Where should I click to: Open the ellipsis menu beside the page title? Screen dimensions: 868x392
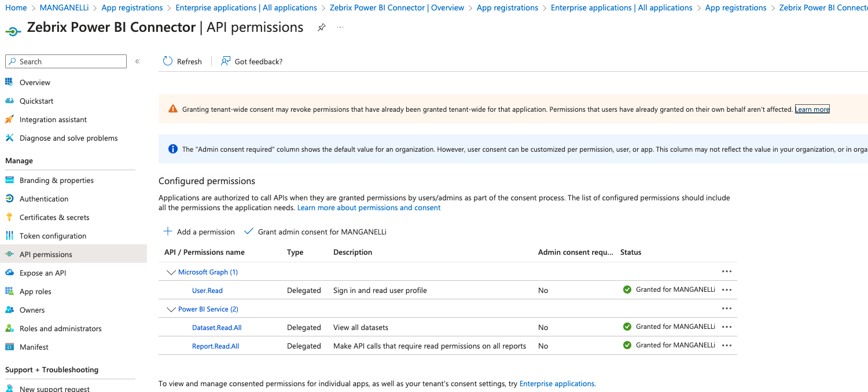pos(340,28)
